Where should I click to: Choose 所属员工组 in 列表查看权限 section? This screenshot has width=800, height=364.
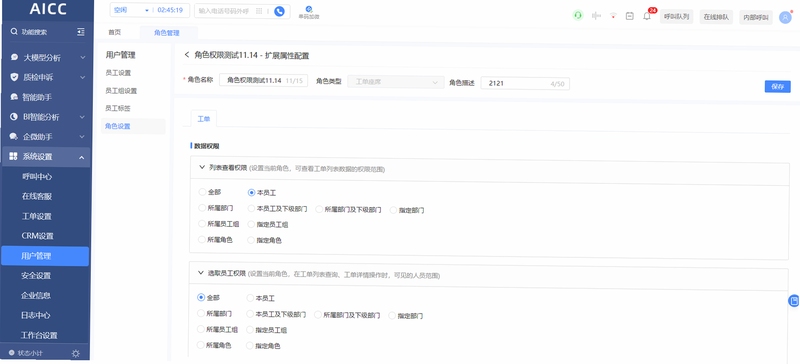tap(202, 224)
